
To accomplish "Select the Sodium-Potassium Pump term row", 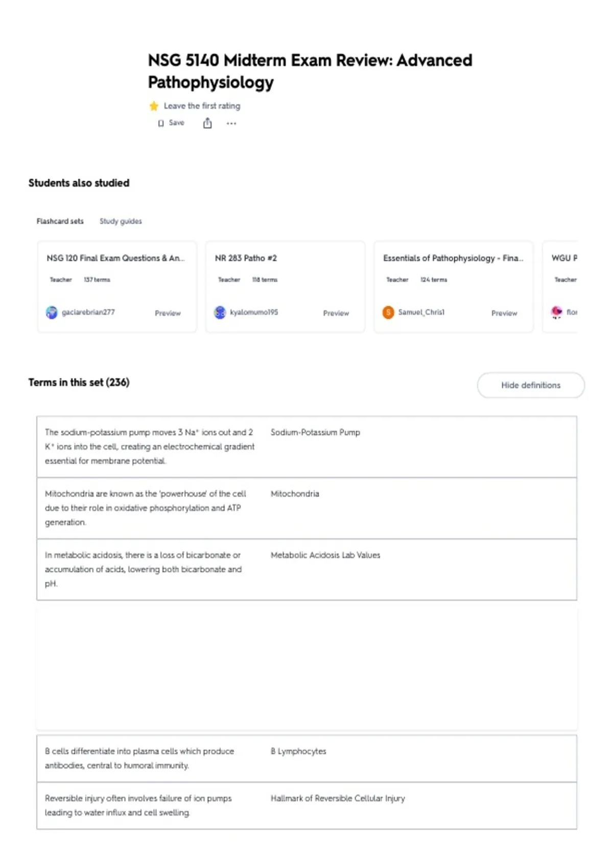I will click(x=306, y=447).
